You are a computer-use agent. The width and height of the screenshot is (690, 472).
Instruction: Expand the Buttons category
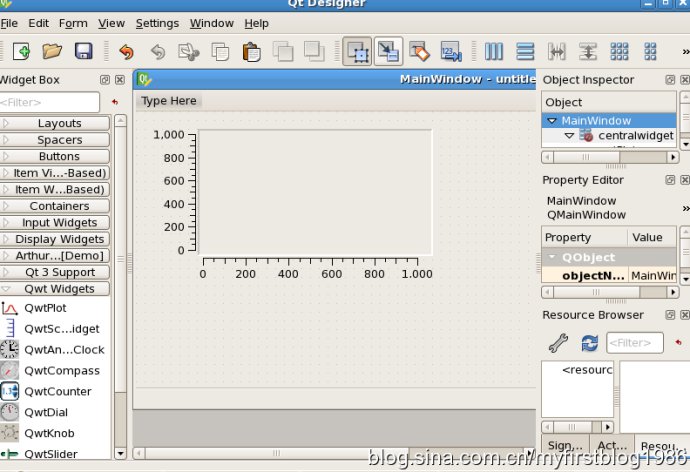pyautogui.click(x=55, y=157)
